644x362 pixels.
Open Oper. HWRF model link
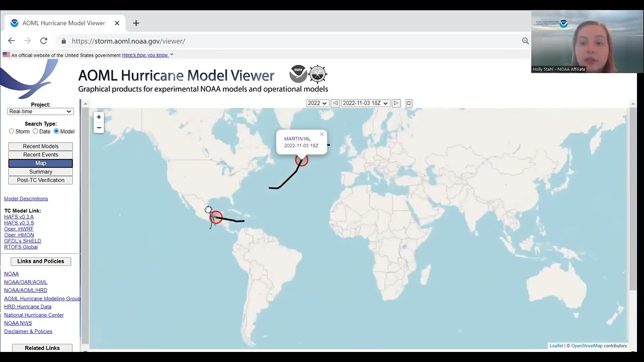pyautogui.click(x=19, y=229)
